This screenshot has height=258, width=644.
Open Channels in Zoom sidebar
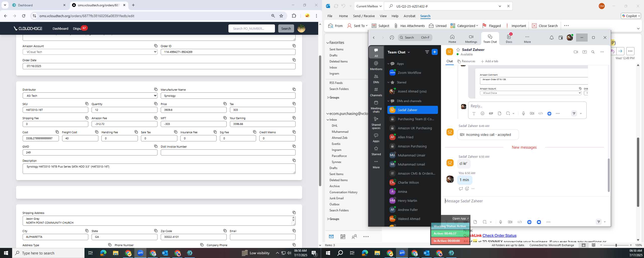point(376,92)
